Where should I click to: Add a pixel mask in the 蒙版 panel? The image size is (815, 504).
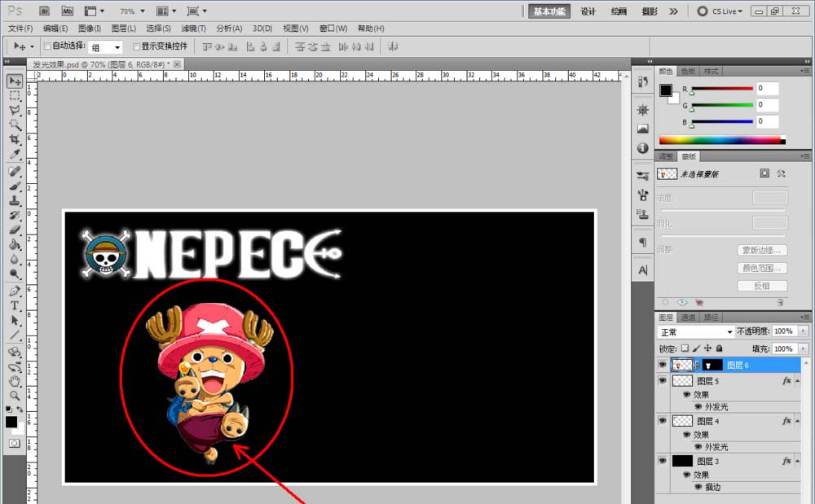click(x=764, y=173)
